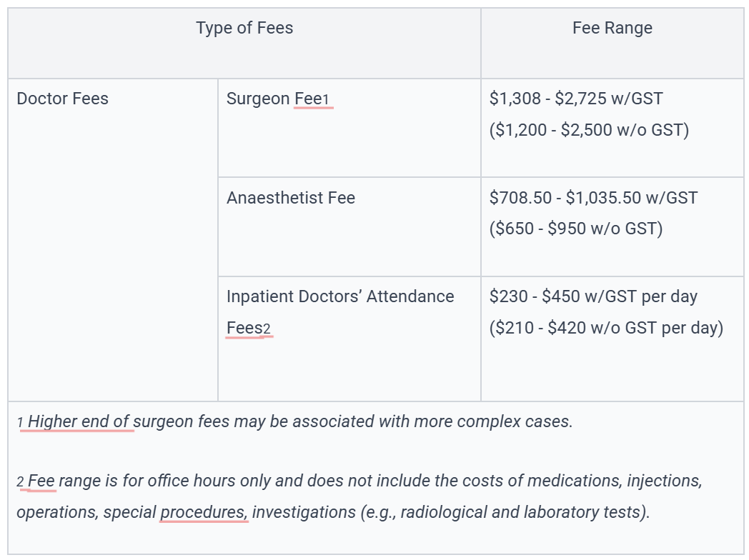This screenshot has height=560, width=749.
Task: Click 'Inpatient Doctors' Attendance' text
Action: click(339, 296)
